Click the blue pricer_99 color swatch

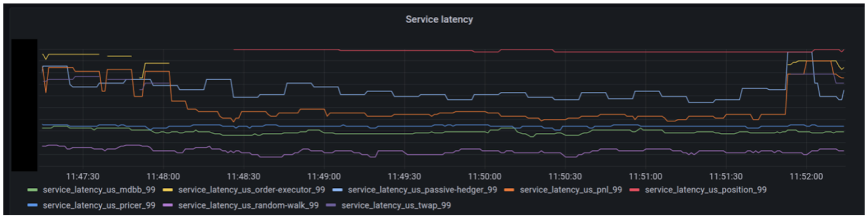click(32, 205)
